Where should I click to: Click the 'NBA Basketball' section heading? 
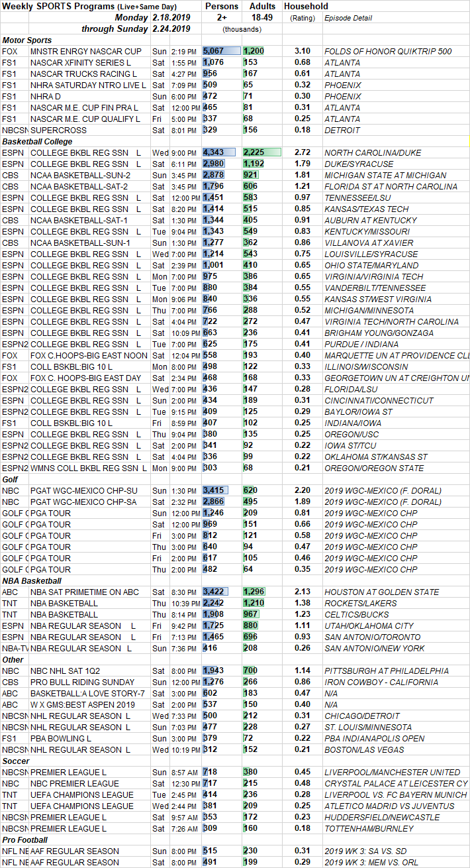[31, 580]
